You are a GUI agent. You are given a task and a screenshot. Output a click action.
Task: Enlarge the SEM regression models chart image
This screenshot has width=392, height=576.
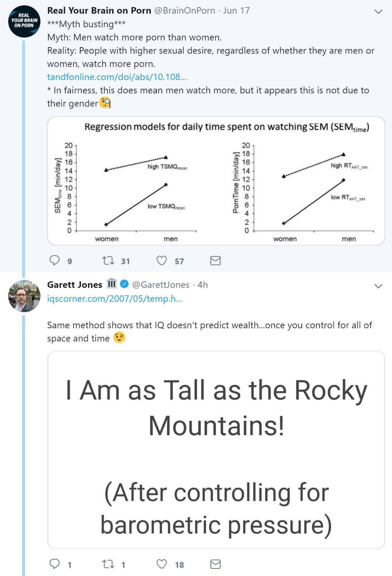pos(216,181)
